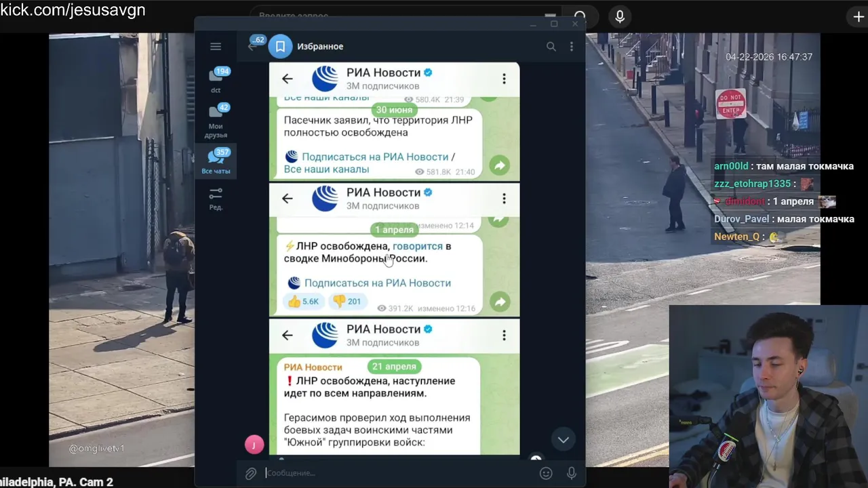Click the РИА Новости title in first screenshot
Image resolution: width=868 pixels, height=488 pixels.
pos(383,73)
